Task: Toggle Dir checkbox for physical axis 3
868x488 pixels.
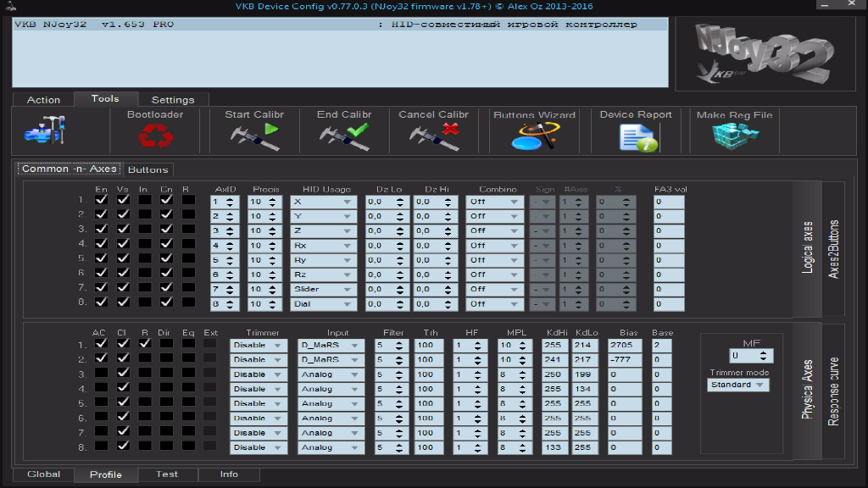Action: (x=166, y=373)
